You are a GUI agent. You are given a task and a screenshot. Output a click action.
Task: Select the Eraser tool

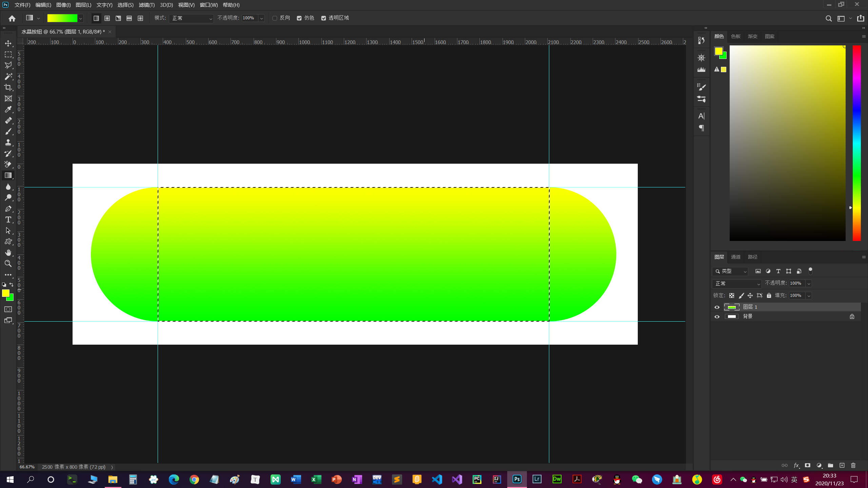(x=8, y=165)
